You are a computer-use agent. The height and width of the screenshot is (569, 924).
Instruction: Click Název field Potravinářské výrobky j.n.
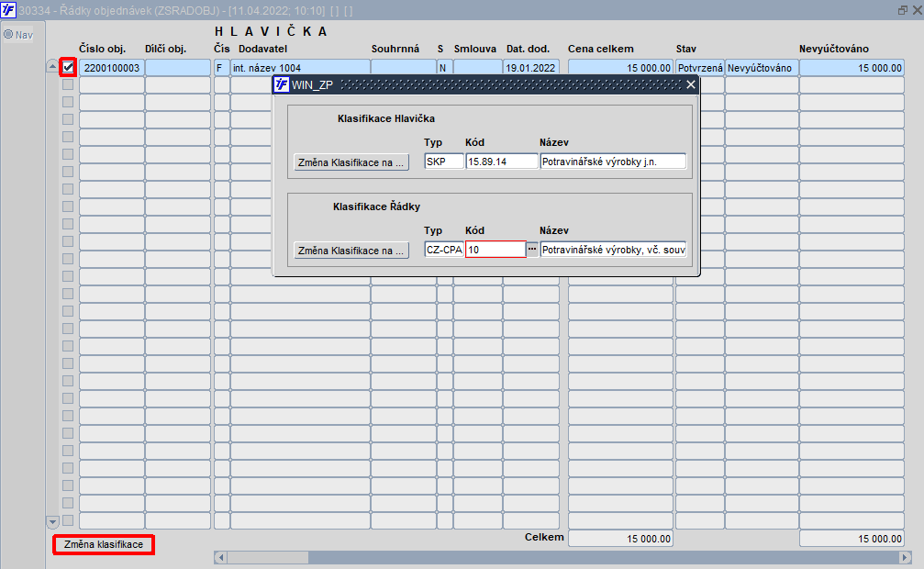point(614,162)
